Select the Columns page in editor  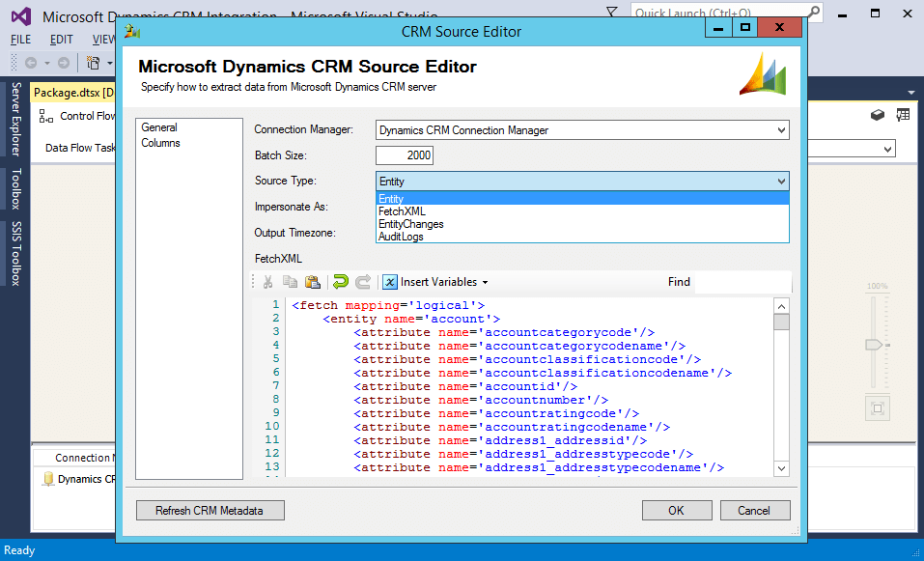(160, 143)
